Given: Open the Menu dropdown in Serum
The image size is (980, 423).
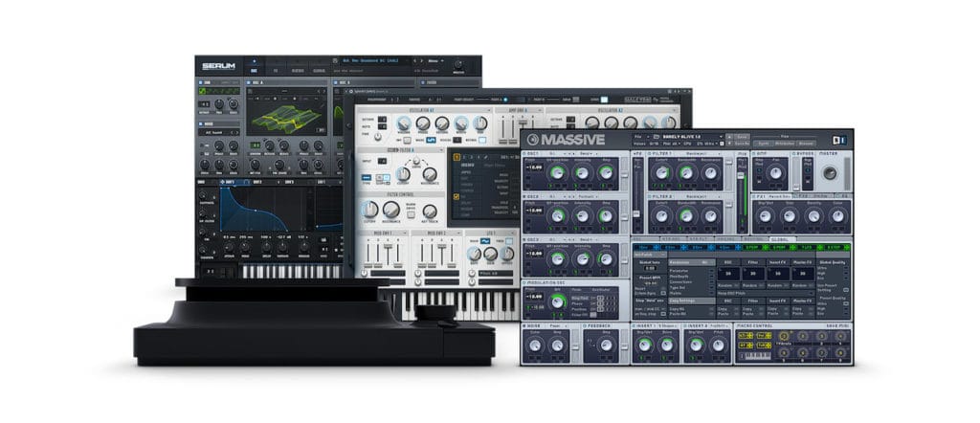Looking at the screenshot, I should (435, 61).
